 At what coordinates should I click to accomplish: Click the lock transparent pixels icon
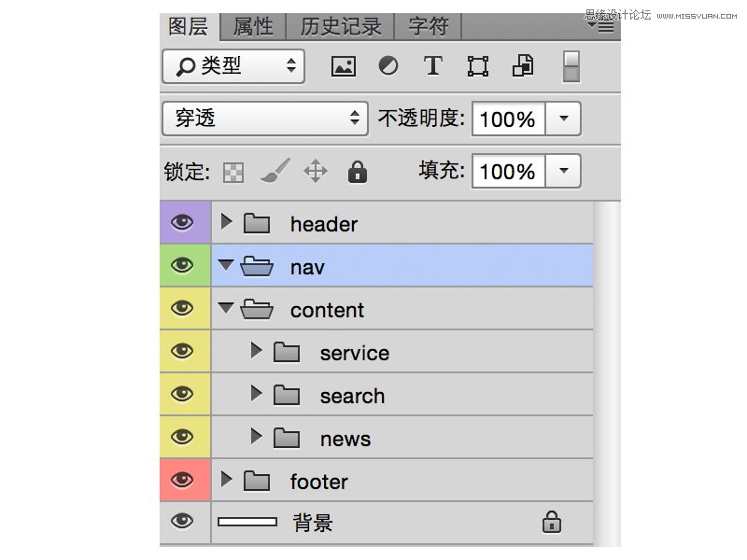click(232, 172)
